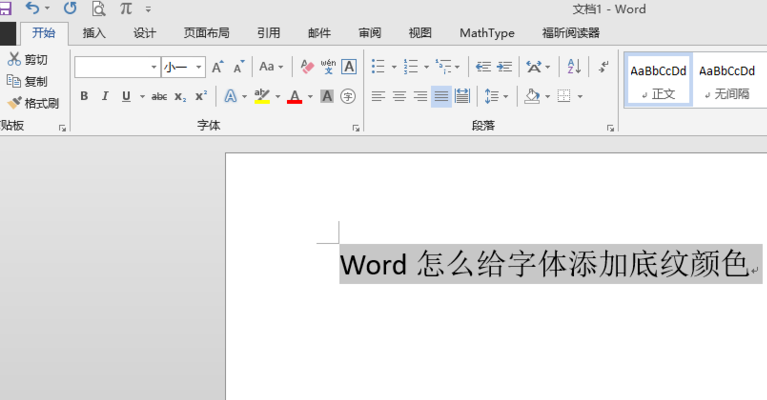767x400 pixels.
Task: Align text right
Action: [420, 96]
